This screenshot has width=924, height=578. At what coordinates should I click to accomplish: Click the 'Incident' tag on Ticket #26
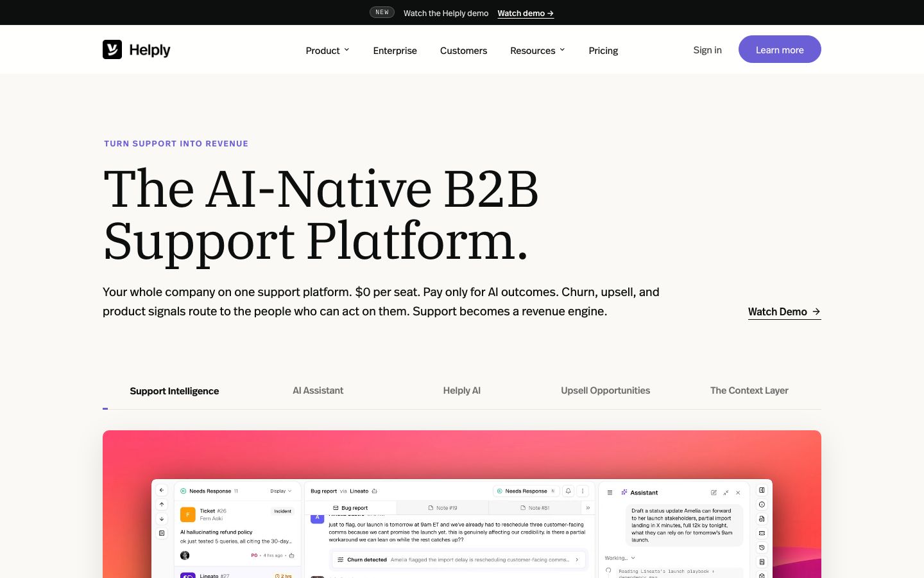[282, 511]
